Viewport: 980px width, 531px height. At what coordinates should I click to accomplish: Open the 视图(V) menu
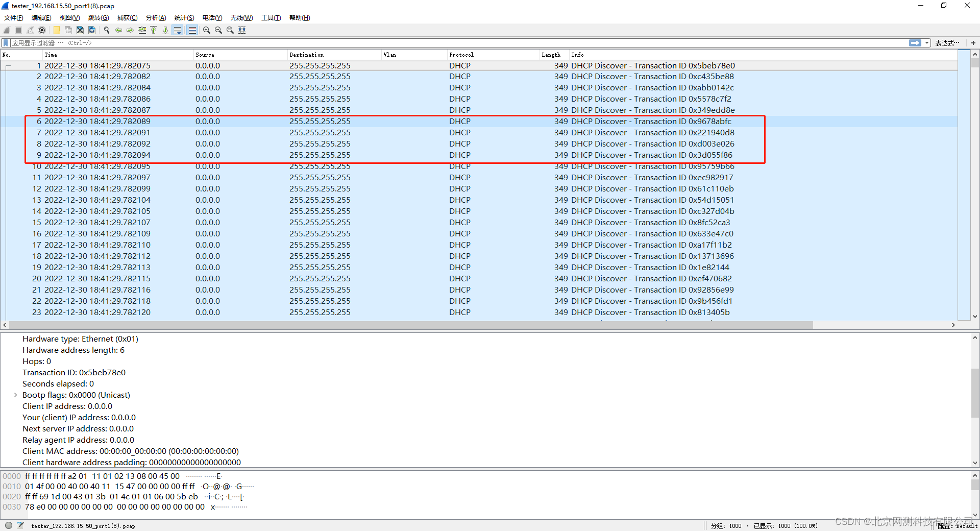pos(69,18)
